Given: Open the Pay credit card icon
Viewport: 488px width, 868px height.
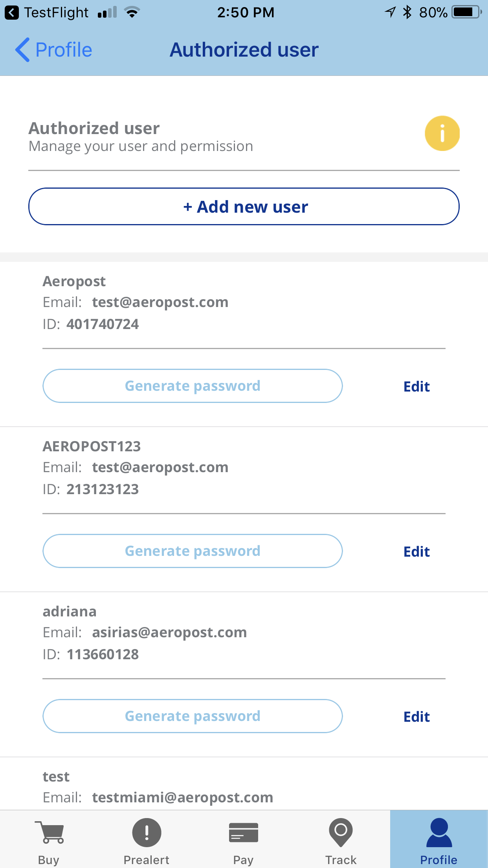Looking at the screenshot, I should point(244,833).
